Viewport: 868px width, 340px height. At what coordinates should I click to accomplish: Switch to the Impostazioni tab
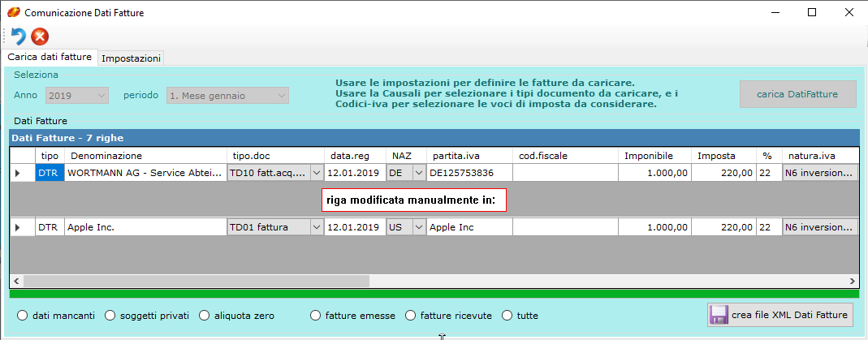131,58
